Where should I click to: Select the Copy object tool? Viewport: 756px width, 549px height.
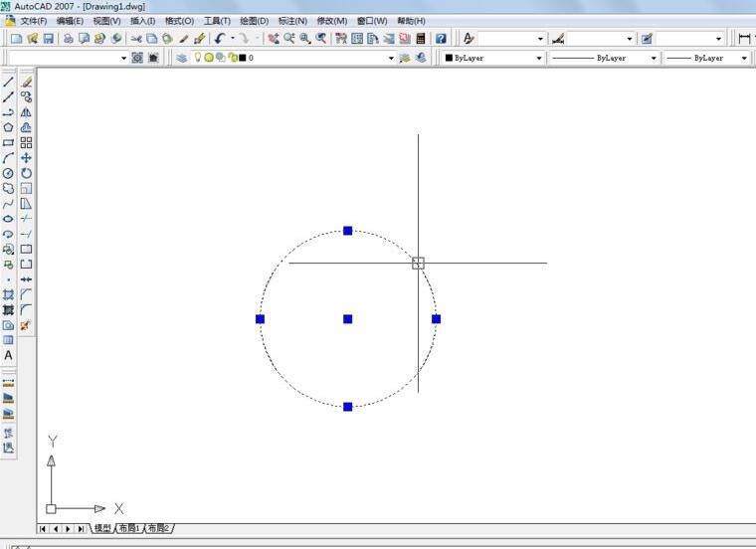[26, 97]
